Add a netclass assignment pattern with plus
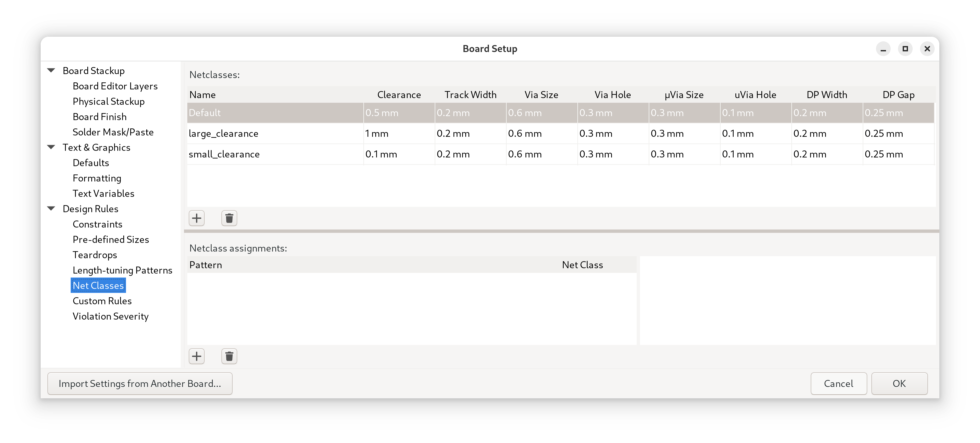The image size is (980, 443). point(197,356)
